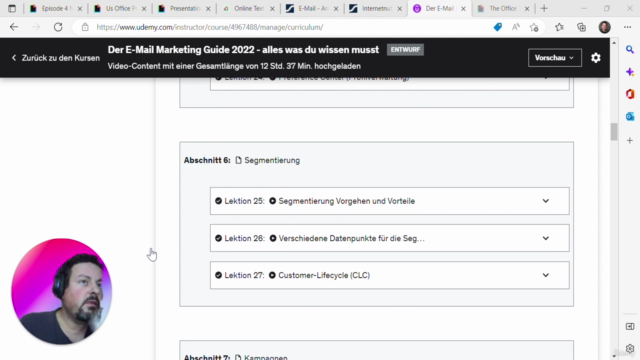Close the Episode 4 tab
The image size is (640, 360).
tap(80, 9)
